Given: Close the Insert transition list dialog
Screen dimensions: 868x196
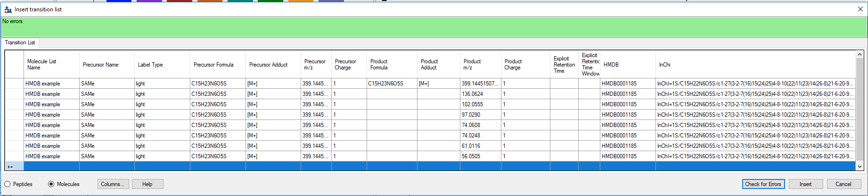Looking at the screenshot, I should (x=860, y=9).
